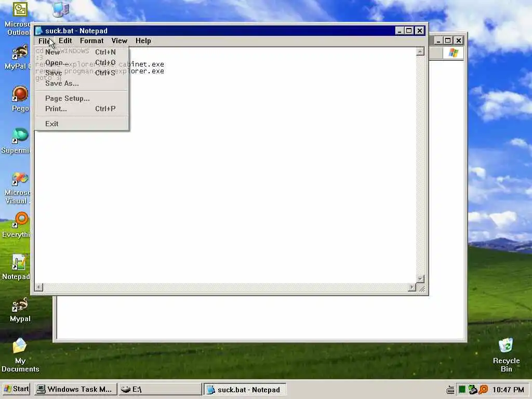This screenshot has height=399, width=532.
Task: Close the suck.bat Notepad window
Action: (420, 31)
